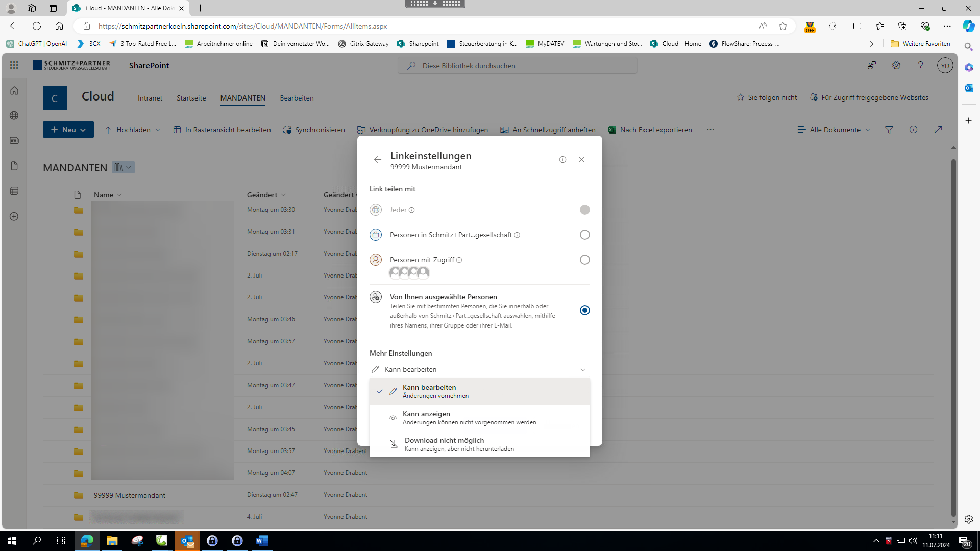
Task: Open the 99999 Mustermandant folder
Action: click(130, 495)
